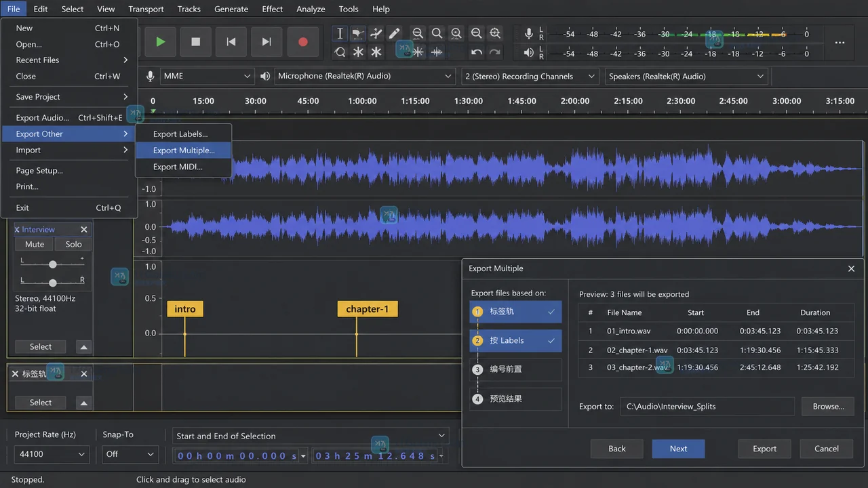Toggle step 2 按 Labels option

515,341
